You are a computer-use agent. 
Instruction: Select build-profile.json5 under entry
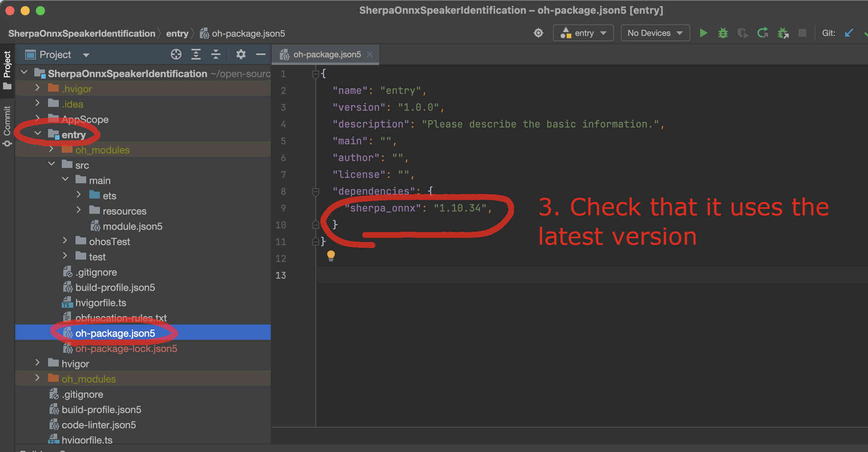[x=115, y=287]
